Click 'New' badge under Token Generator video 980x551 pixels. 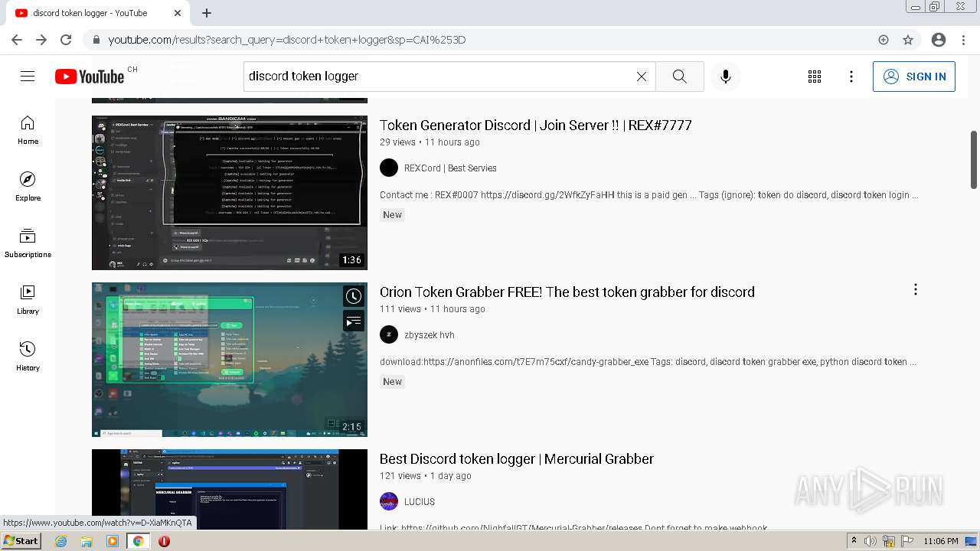pos(393,215)
